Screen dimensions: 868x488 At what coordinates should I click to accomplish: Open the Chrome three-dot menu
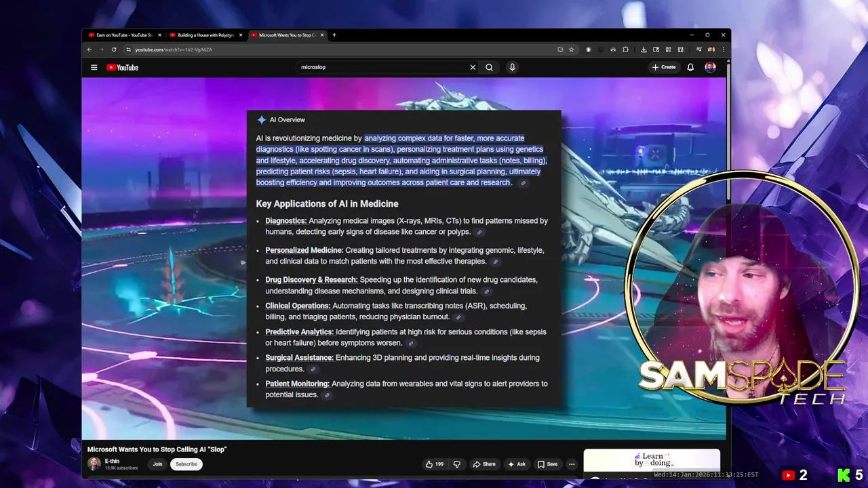coord(724,49)
